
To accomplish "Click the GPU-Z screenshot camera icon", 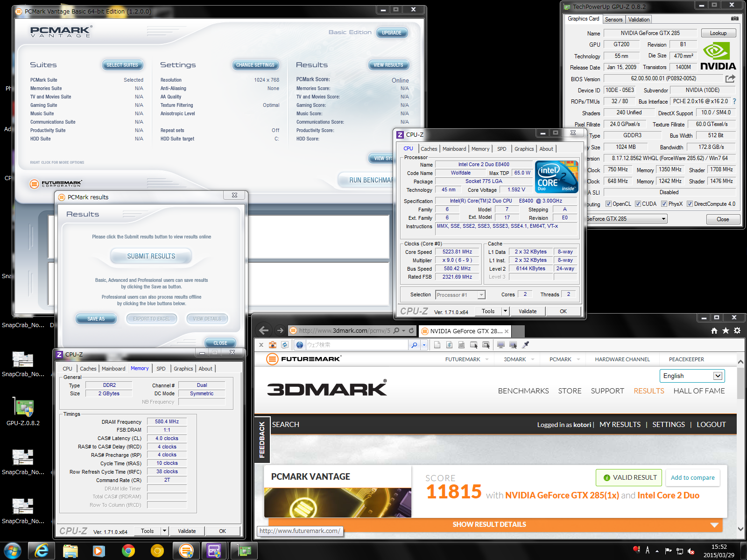I will click(734, 19).
